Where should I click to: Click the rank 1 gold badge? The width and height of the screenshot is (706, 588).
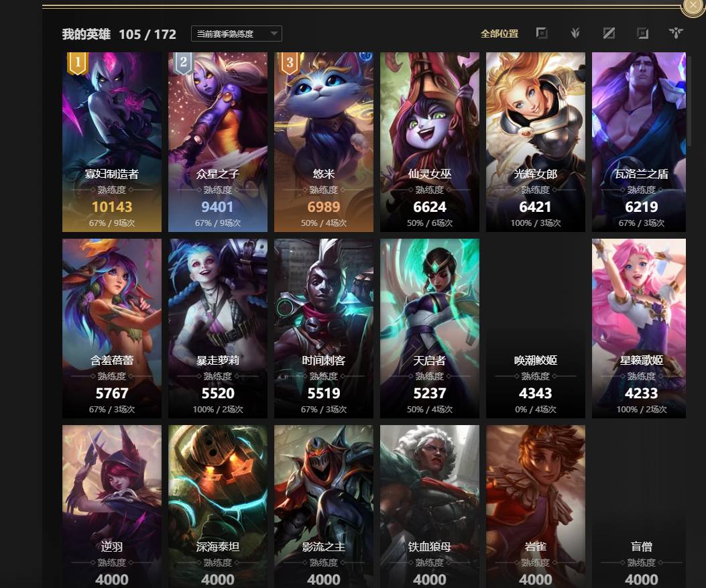pos(78,63)
